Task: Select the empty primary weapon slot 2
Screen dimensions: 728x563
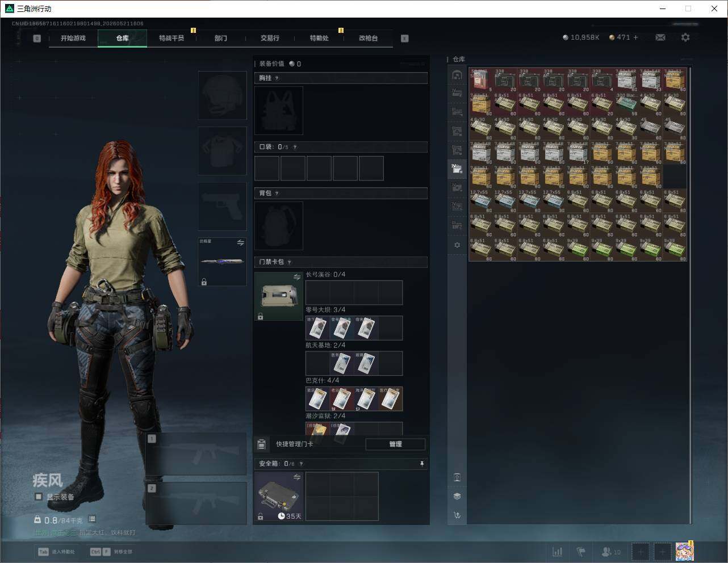Action: 196,503
